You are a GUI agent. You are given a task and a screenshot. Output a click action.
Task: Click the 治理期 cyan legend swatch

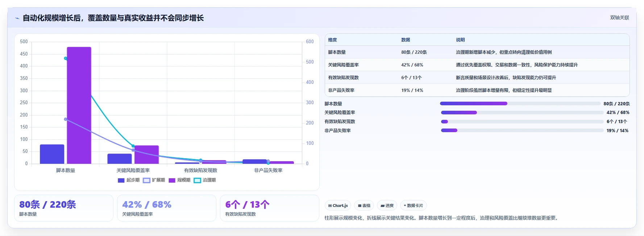197,180
